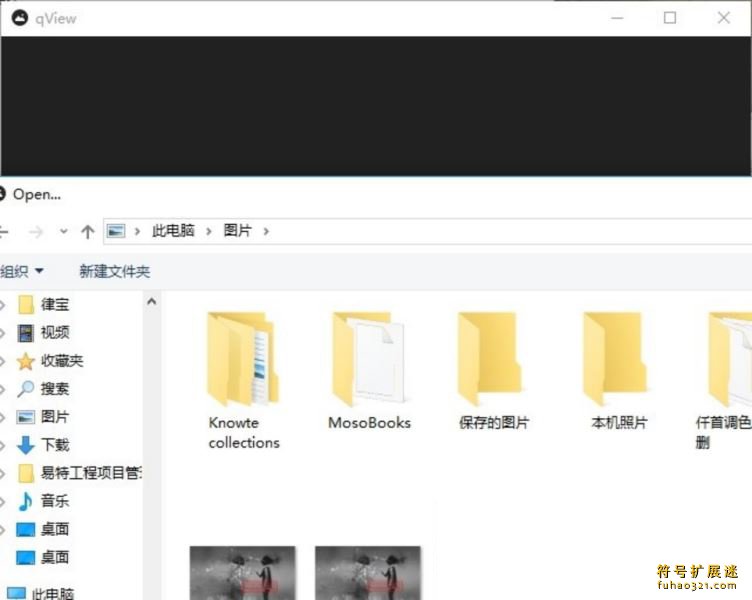Image resolution: width=752 pixels, height=600 pixels.
Task: Open 音乐 in the navigation pane
Action: [x=55, y=501]
